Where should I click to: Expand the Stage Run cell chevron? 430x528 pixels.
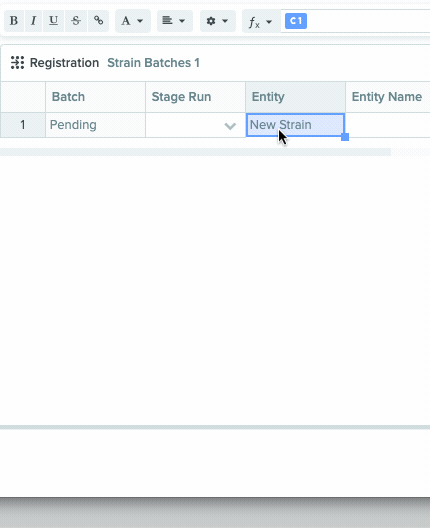tap(230, 126)
